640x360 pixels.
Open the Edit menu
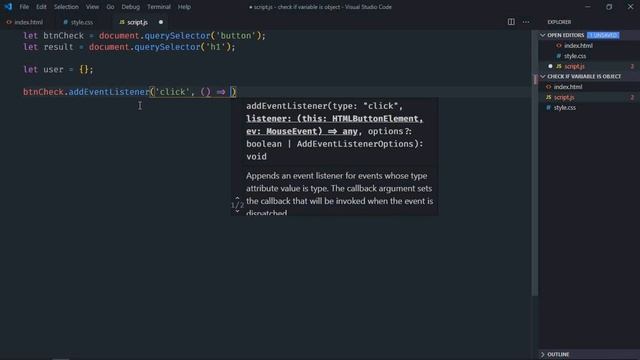41,7
